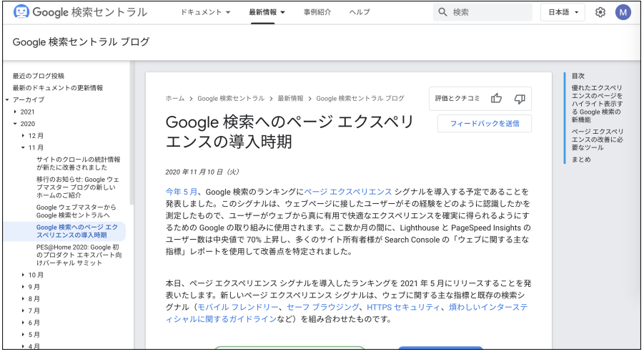This screenshot has height=352, width=644.
Task: Click Google 検索セントラル ブログ breadcrumb link
Action: click(x=360, y=98)
